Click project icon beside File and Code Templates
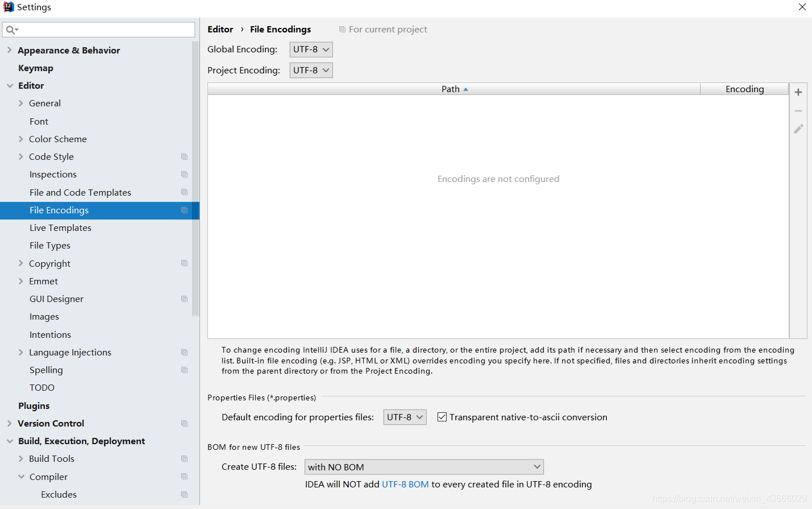812x509 pixels. point(184,192)
